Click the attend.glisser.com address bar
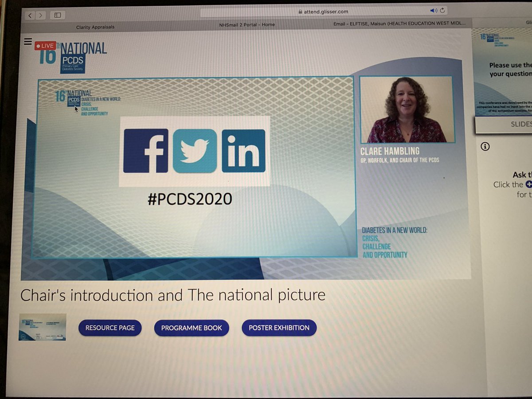The width and height of the screenshot is (532, 399). pyautogui.click(x=324, y=11)
